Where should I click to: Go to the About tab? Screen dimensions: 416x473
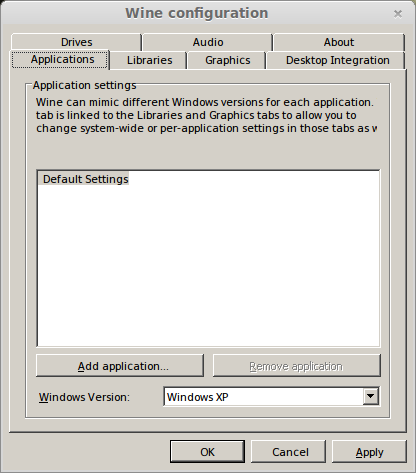pyautogui.click(x=339, y=42)
